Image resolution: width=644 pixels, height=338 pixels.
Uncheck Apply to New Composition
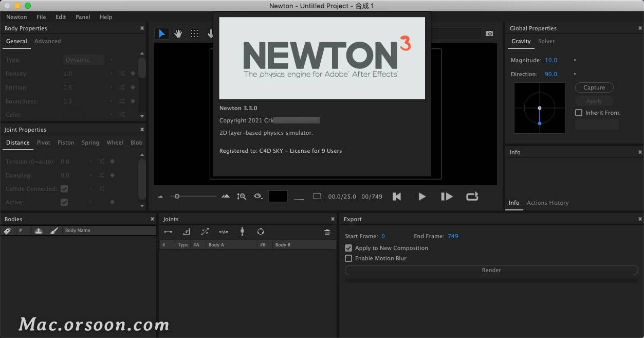pos(348,248)
